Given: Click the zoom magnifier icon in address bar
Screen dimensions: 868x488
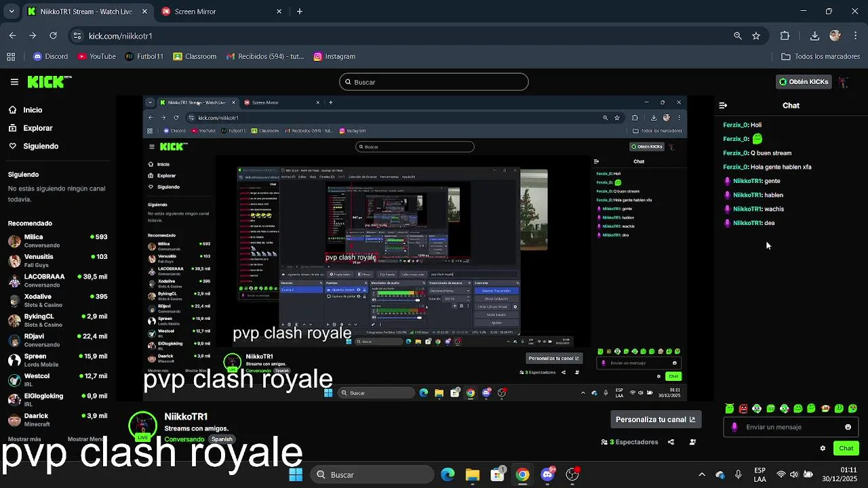Looking at the screenshot, I should pyautogui.click(x=738, y=36).
